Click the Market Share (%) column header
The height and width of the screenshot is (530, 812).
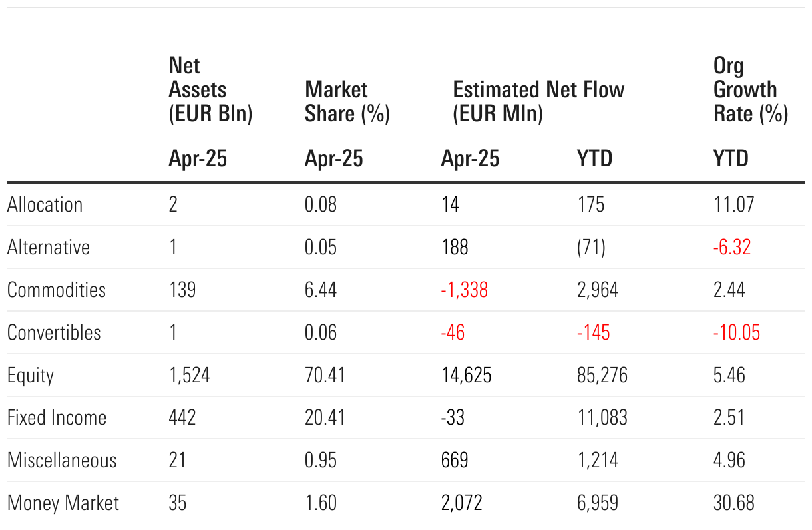[347, 101]
